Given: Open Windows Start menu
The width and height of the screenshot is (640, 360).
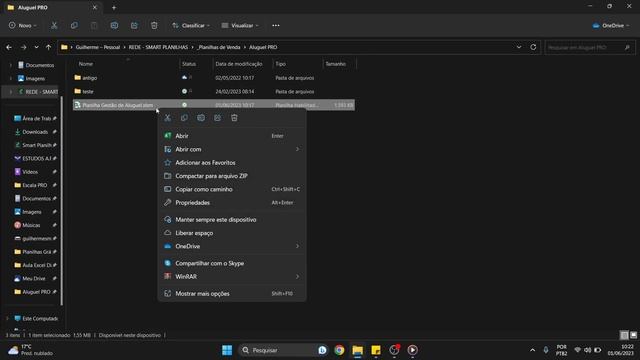Looking at the screenshot, I should coord(227,350).
